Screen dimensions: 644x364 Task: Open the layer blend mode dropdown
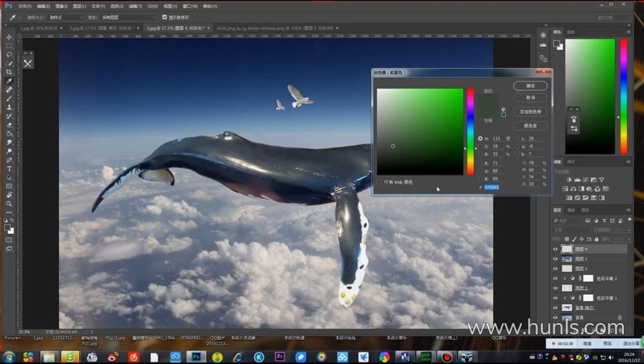pos(570,230)
